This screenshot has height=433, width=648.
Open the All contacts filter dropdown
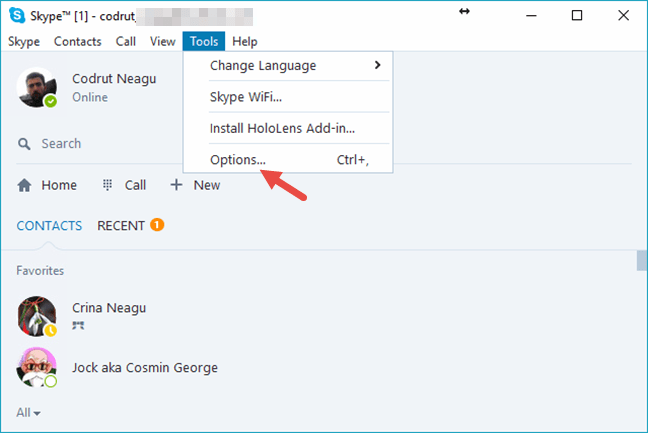tap(28, 412)
